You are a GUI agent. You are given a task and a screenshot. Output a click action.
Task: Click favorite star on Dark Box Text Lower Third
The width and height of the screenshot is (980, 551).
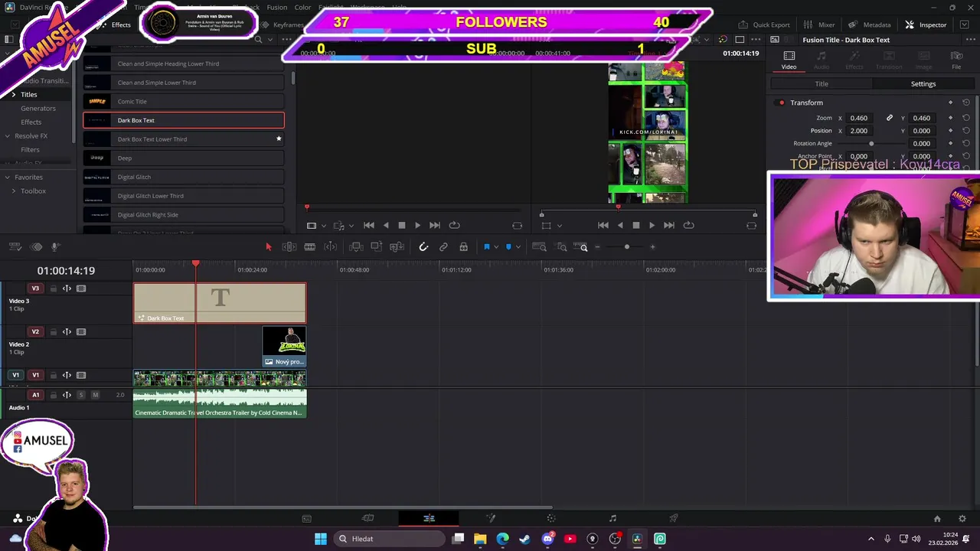[279, 139]
